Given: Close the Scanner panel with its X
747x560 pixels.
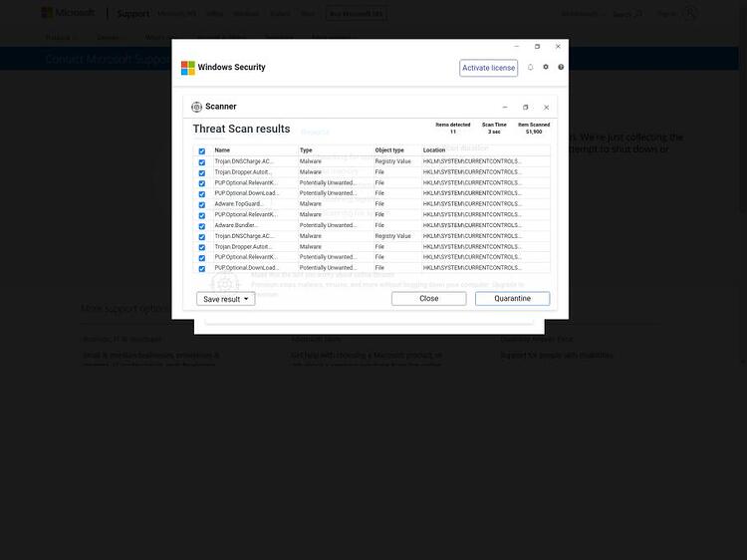Looking at the screenshot, I should [547, 108].
